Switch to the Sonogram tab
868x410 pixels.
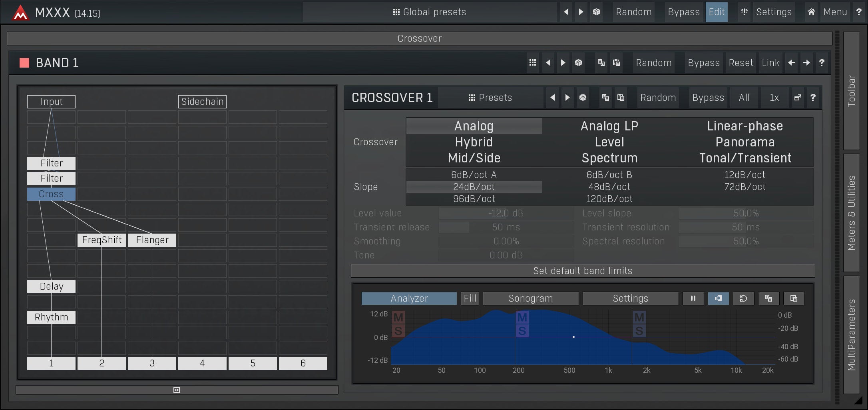[x=530, y=298]
